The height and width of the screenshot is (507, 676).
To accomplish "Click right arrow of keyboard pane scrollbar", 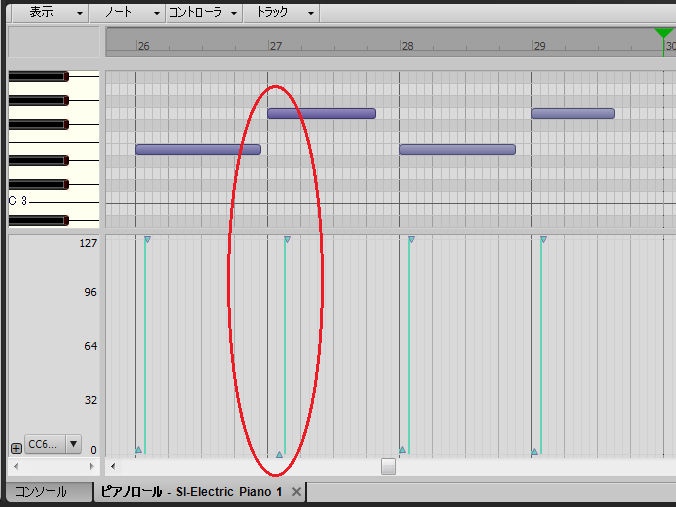I will point(91,466).
